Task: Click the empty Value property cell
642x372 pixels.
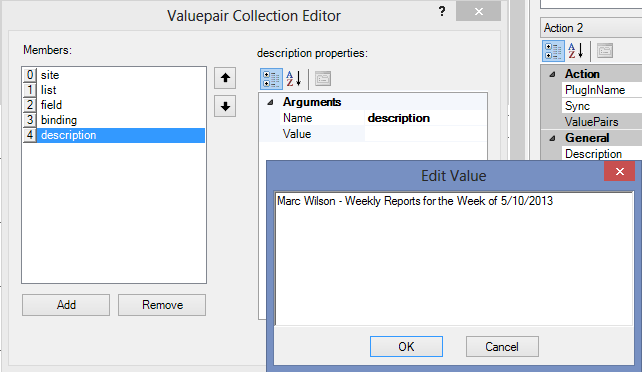Action: pos(425,134)
